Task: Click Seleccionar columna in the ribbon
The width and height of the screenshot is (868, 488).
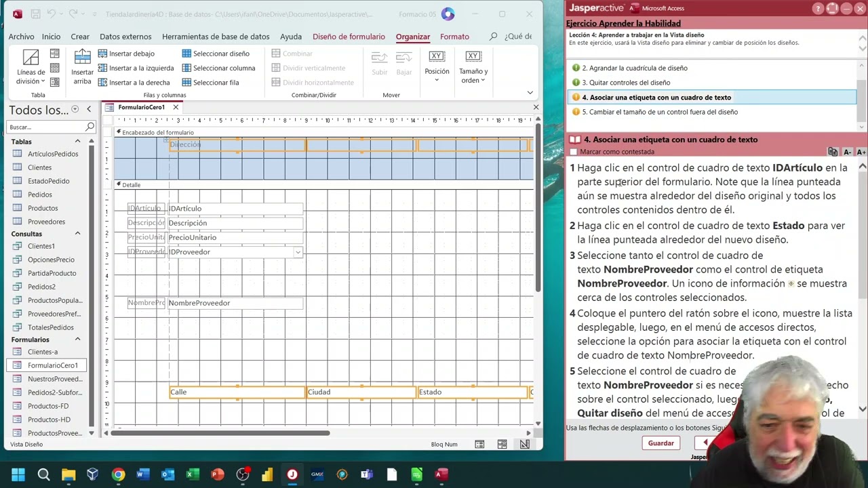Action: 218,68
